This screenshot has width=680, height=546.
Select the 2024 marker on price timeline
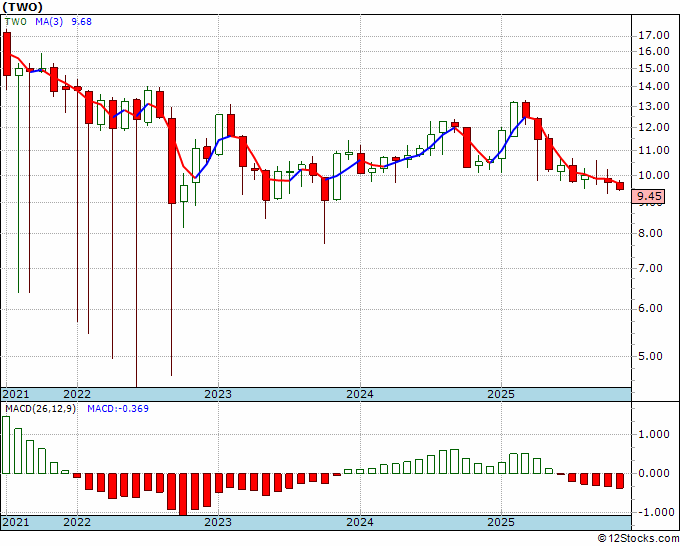(x=360, y=394)
